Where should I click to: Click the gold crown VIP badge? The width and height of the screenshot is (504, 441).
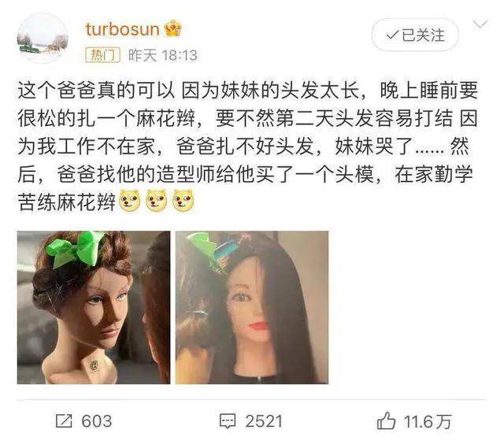coord(173,28)
